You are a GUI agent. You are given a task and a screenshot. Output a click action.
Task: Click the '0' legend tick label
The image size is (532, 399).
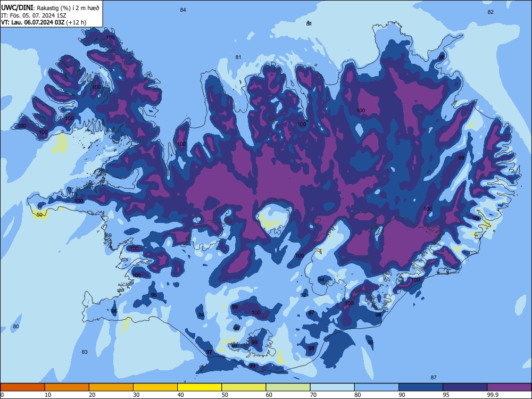2,395
